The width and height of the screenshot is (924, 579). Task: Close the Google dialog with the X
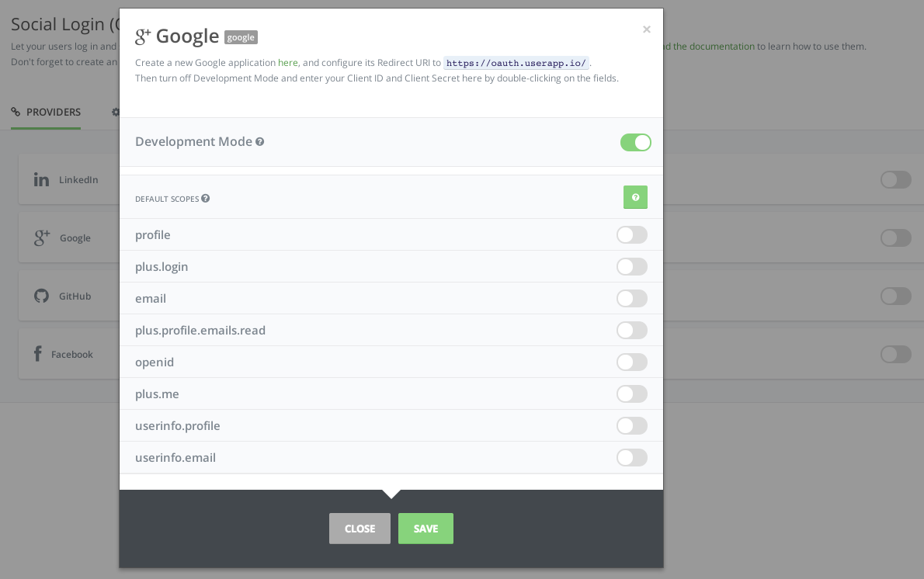647,29
